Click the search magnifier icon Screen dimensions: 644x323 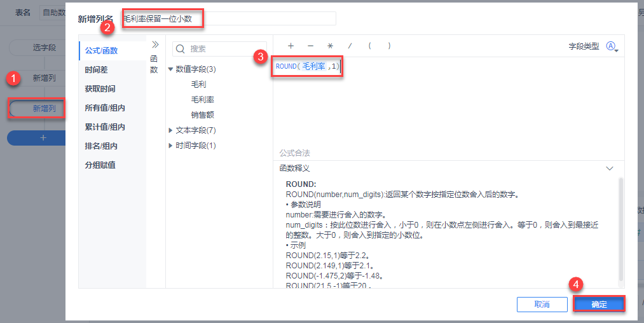pyautogui.click(x=180, y=49)
